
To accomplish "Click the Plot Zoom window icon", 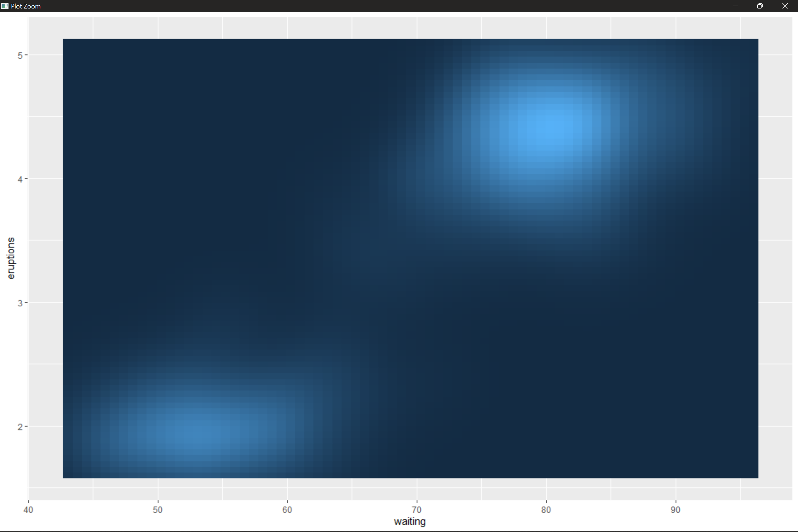I will click(x=5, y=6).
